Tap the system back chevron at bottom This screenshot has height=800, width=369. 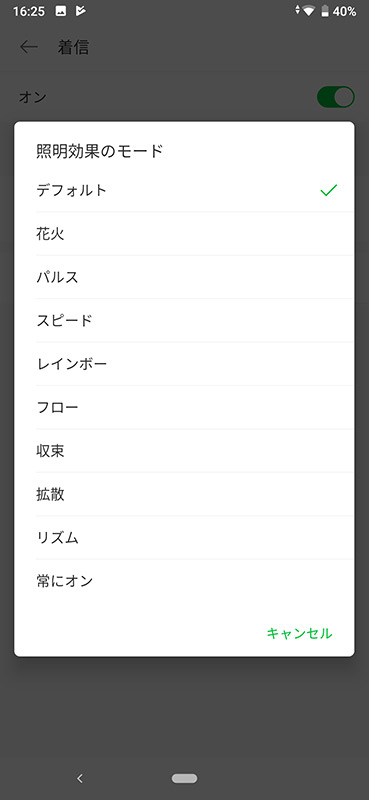point(80,778)
